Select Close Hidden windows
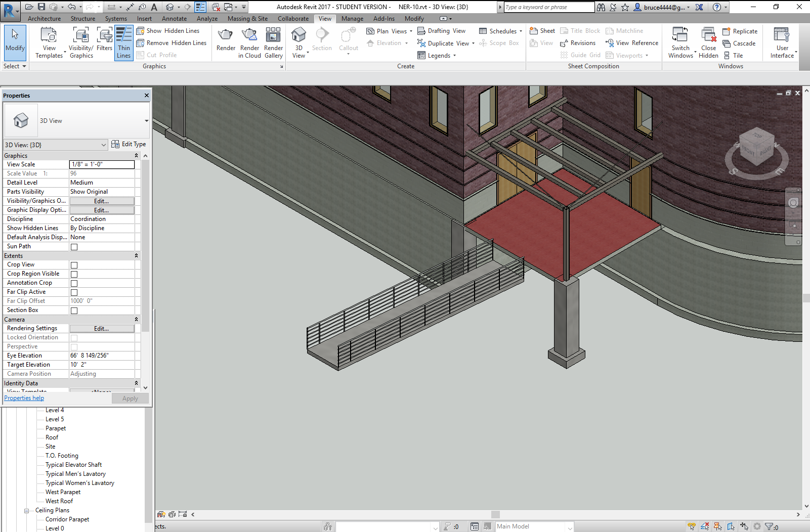810x532 pixels. coord(708,42)
